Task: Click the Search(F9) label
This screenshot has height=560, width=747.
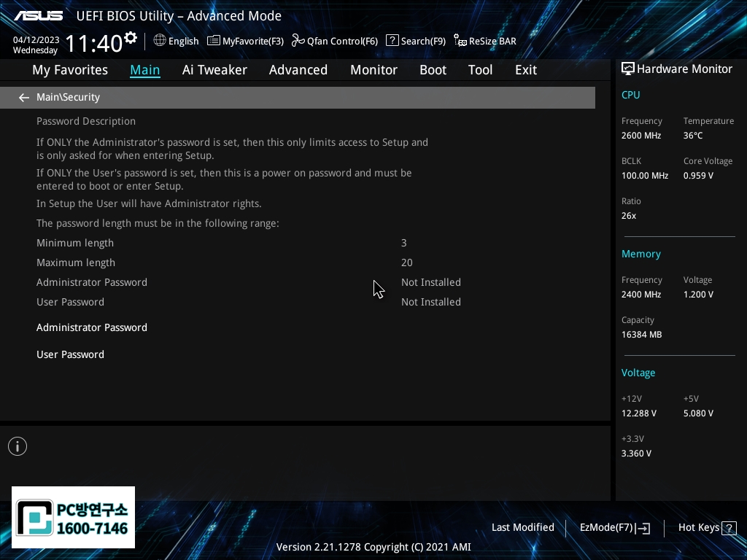Action: [423, 42]
